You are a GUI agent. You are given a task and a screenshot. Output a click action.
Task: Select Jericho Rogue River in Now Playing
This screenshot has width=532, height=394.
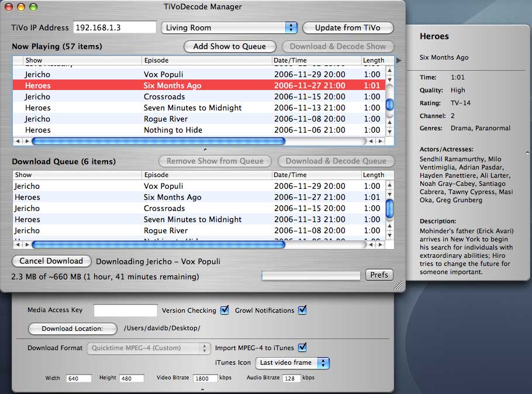pyautogui.click(x=199, y=119)
